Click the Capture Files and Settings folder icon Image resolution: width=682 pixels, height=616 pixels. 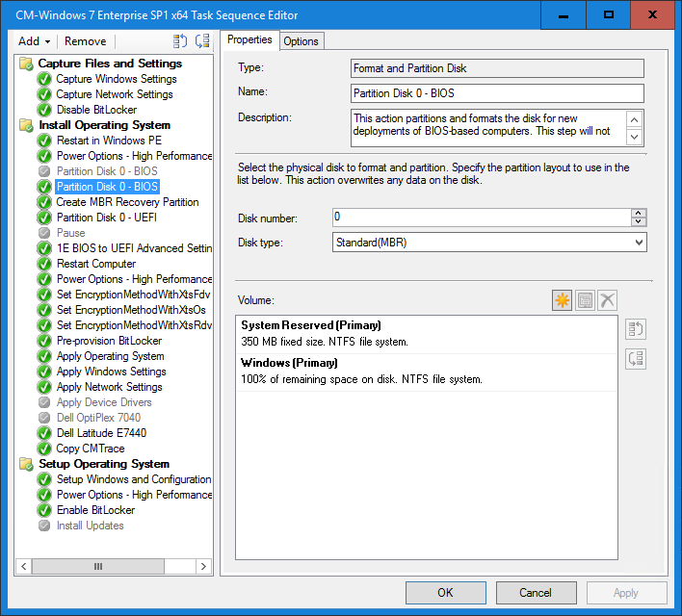point(27,64)
